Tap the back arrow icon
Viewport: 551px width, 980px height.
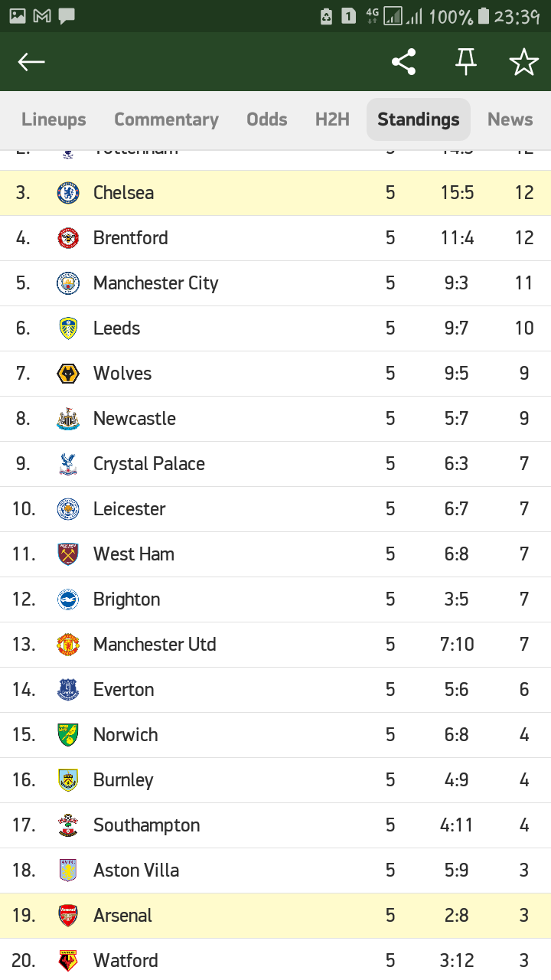coord(31,62)
